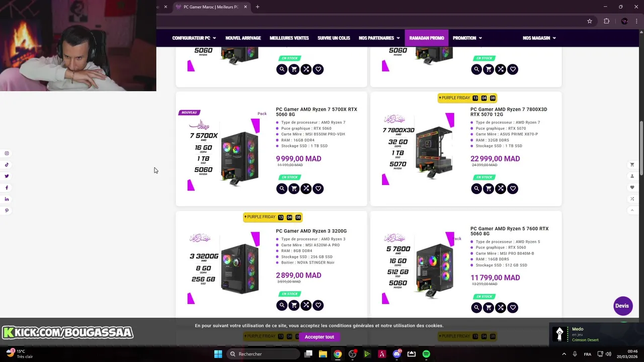The image size is (644, 362).
Task: Open compare icon in right side panel
Action: 632,199
